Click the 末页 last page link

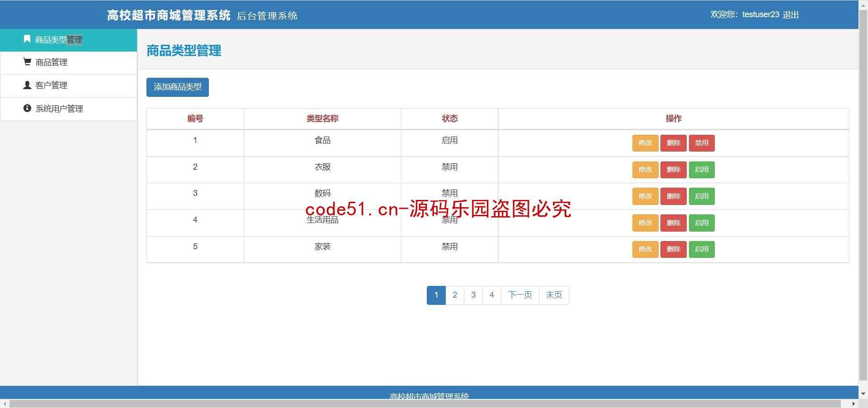pyautogui.click(x=554, y=295)
